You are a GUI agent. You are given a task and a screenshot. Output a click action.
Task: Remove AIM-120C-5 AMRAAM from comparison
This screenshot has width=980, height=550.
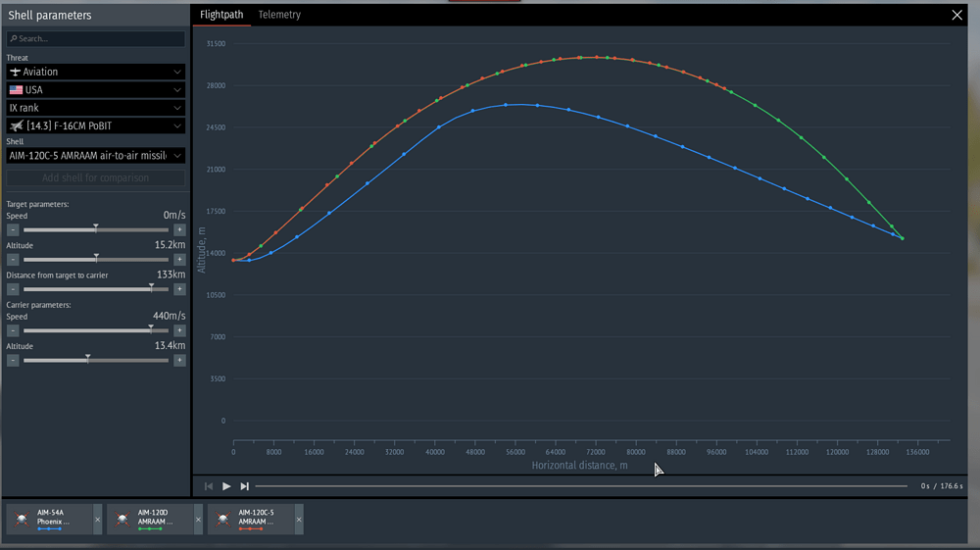pos(299,520)
